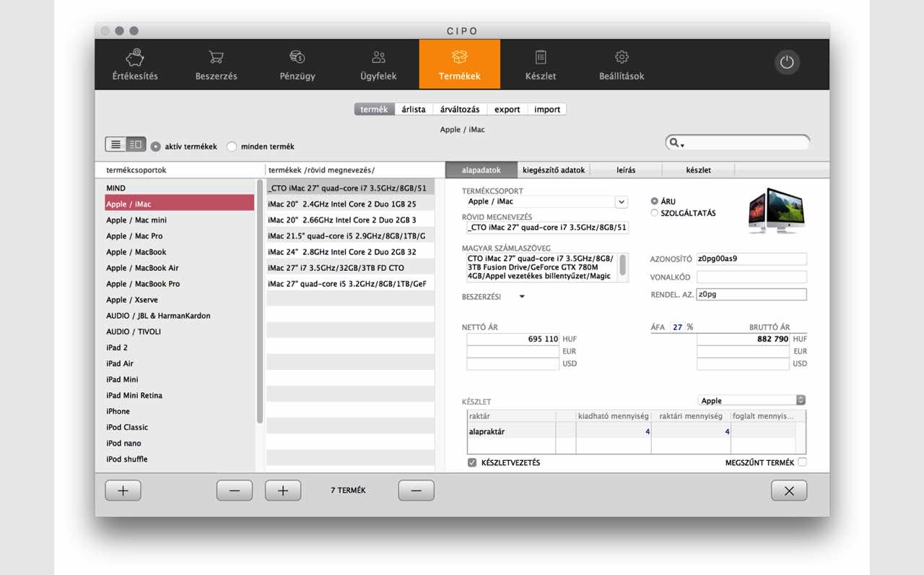Open the Beállítások gear settings
This screenshot has width=924, height=575.
tap(622, 64)
